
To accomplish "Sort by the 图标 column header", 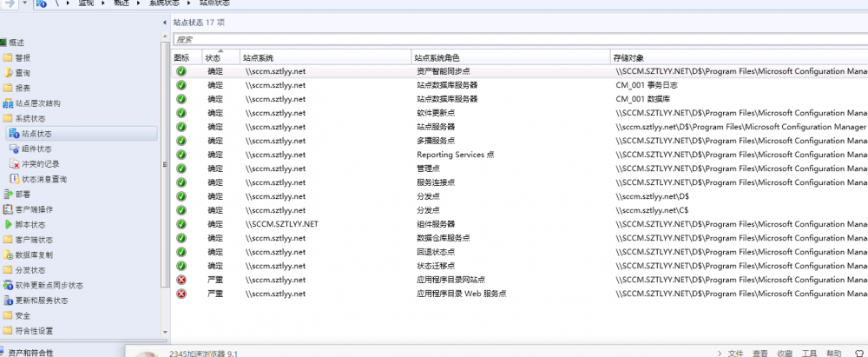I will click(x=186, y=57).
